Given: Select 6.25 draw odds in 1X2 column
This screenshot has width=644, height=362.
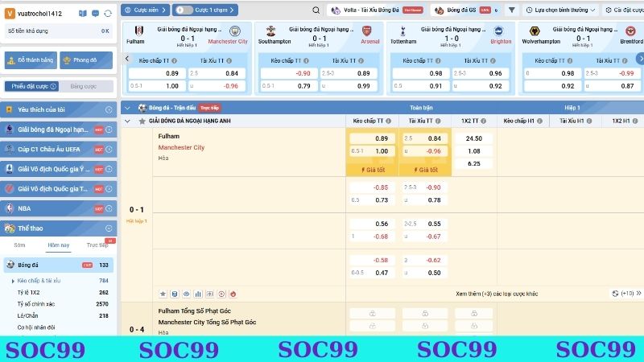Looking at the screenshot, I should click(474, 164).
